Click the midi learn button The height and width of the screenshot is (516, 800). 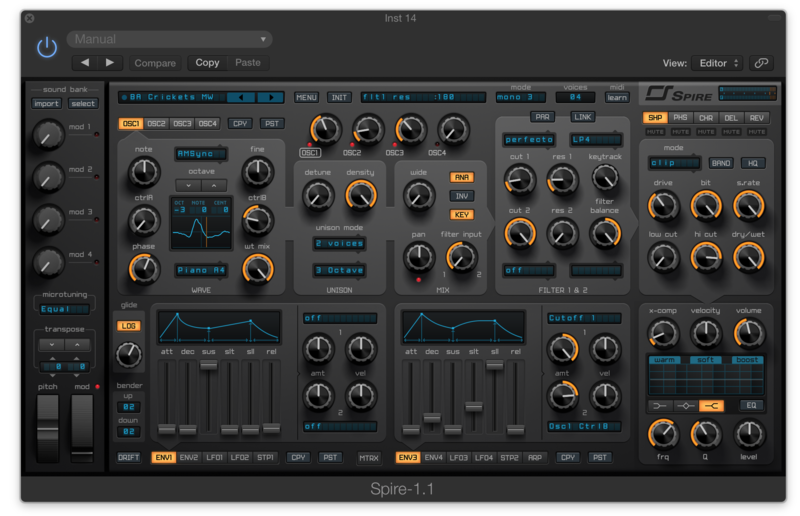(617, 97)
